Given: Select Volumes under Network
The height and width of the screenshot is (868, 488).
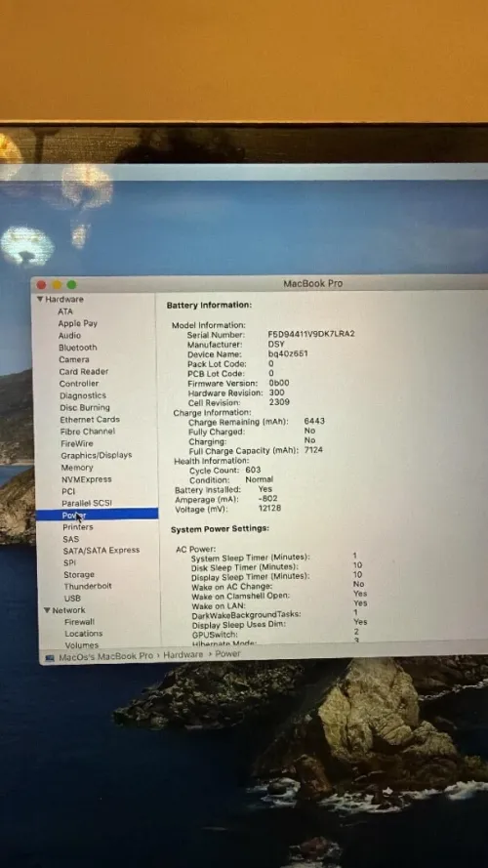Looking at the screenshot, I should (82, 645).
